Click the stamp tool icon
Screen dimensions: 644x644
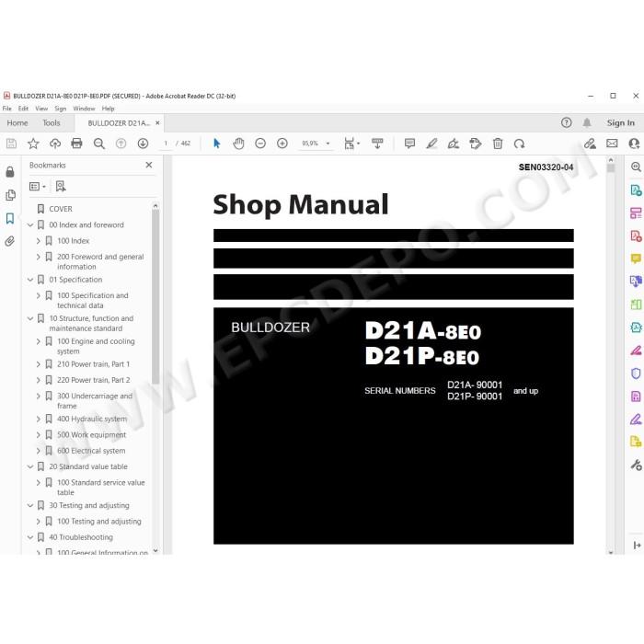476,144
